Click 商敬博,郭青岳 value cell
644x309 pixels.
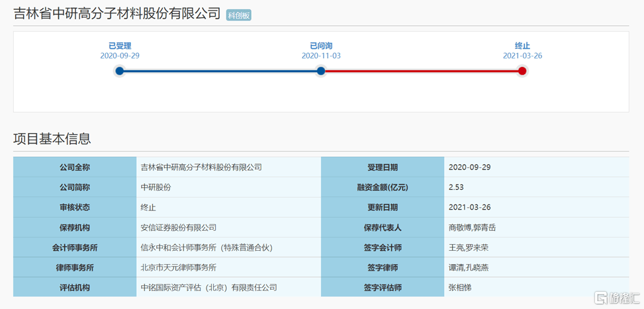pyautogui.click(x=536, y=228)
